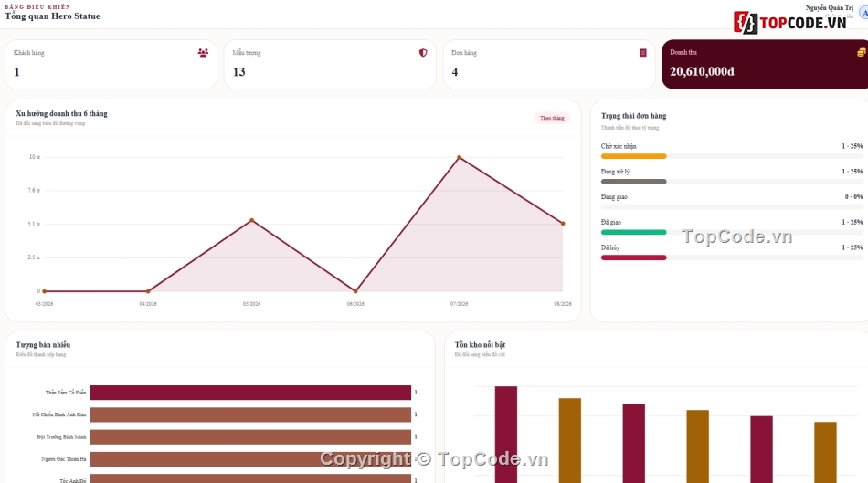Click the 03/2026 x-axis label
Screen dimensions: 868x483
pos(44,304)
